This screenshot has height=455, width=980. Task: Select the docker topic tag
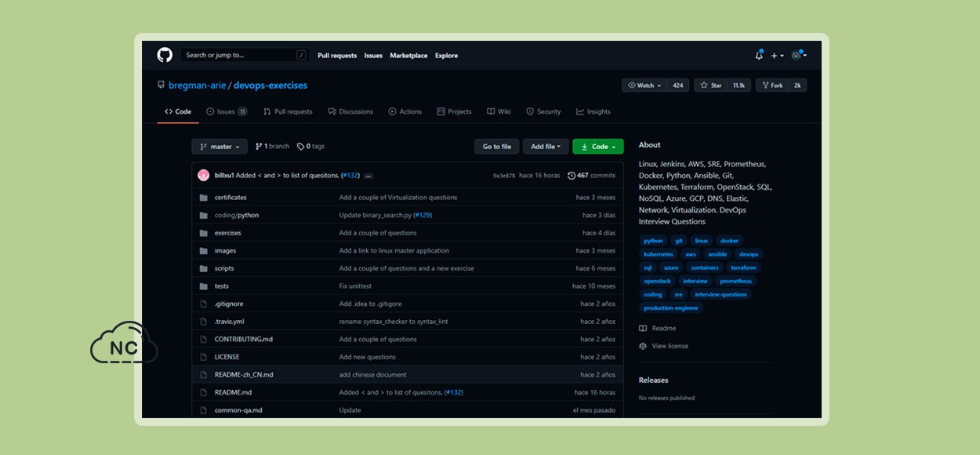[x=729, y=241]
